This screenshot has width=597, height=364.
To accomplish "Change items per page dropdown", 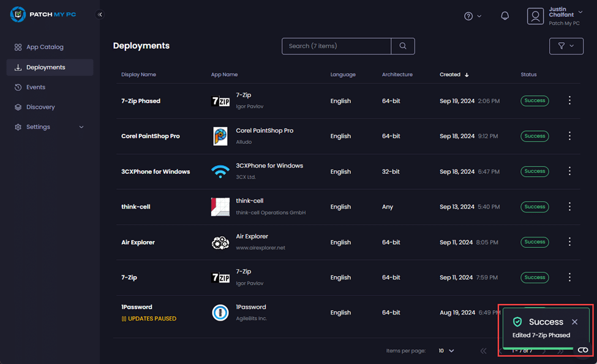I will coord(446,351).
